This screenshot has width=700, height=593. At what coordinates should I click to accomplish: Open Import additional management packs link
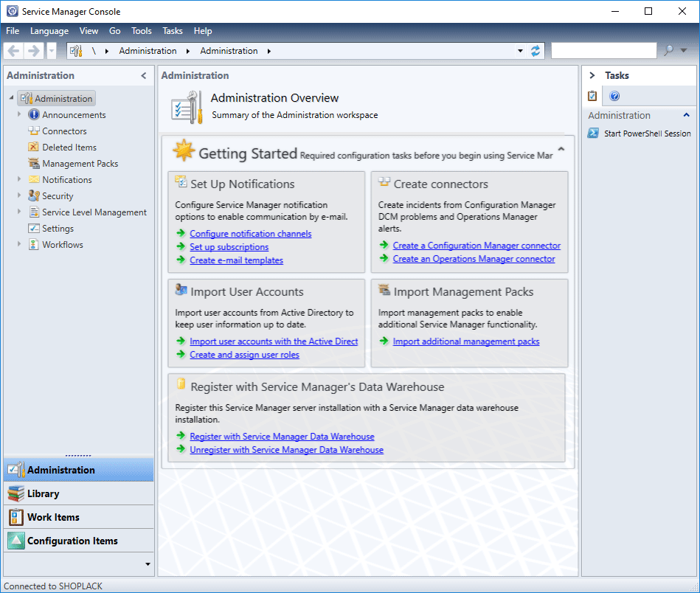pyautogui.click(x=466, y=341)
